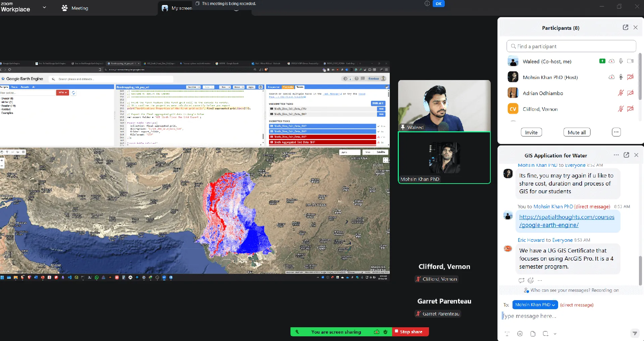Toggle Waleed's camera in participants list

click(630, 61)
